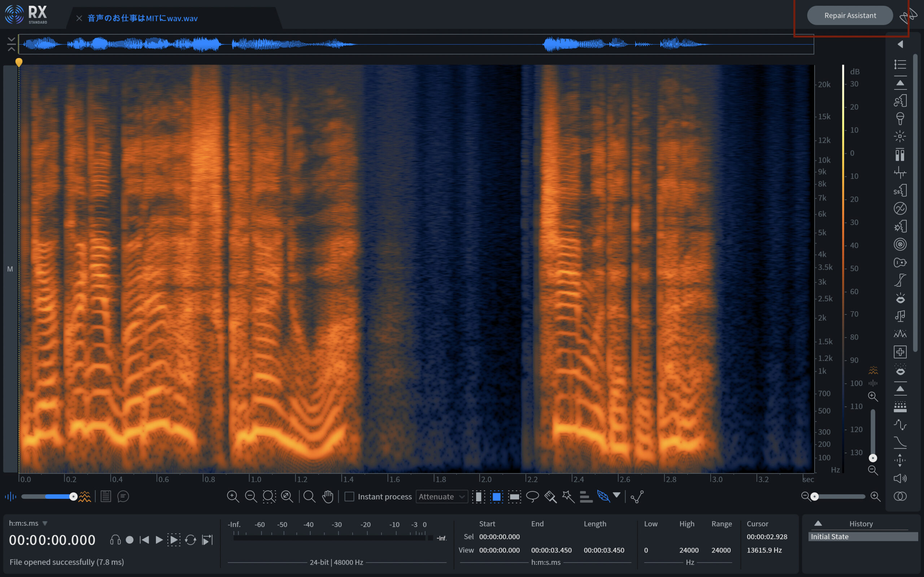Open the Attenuate mode dropdown
This screenshot has width=924, height=577.
point(441,497)
